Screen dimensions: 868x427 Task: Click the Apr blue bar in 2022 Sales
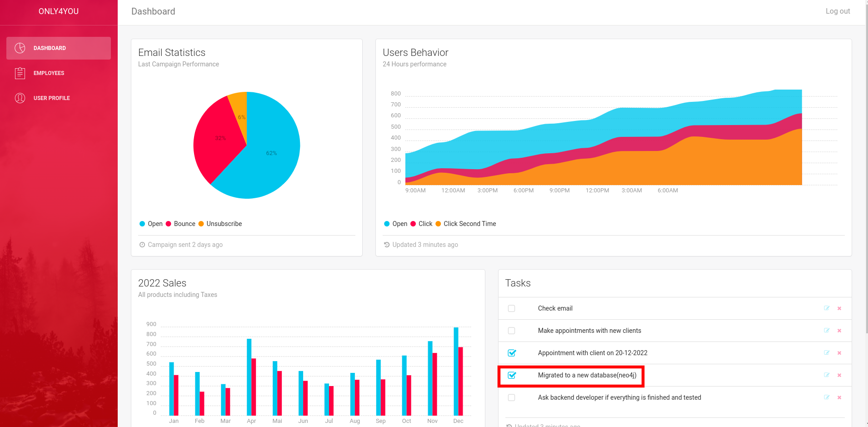[x=249, y=377]
